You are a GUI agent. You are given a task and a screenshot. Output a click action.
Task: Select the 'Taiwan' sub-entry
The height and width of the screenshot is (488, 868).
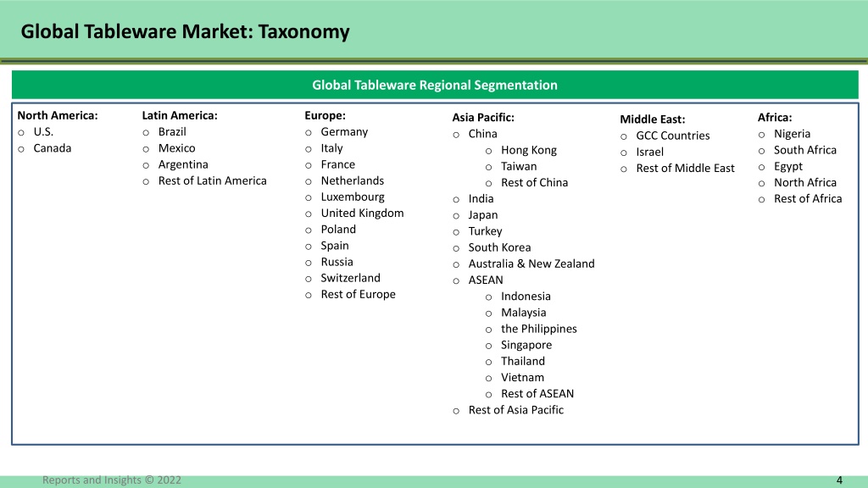519,167
